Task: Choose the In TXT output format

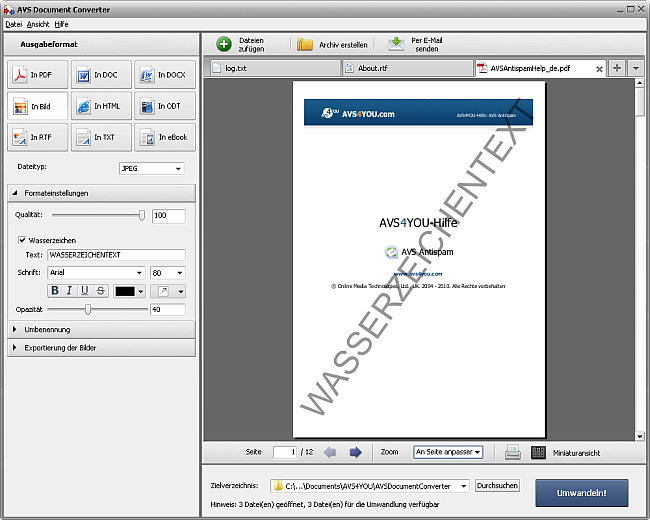Action: pyautogui.click(x=101, y=137)
